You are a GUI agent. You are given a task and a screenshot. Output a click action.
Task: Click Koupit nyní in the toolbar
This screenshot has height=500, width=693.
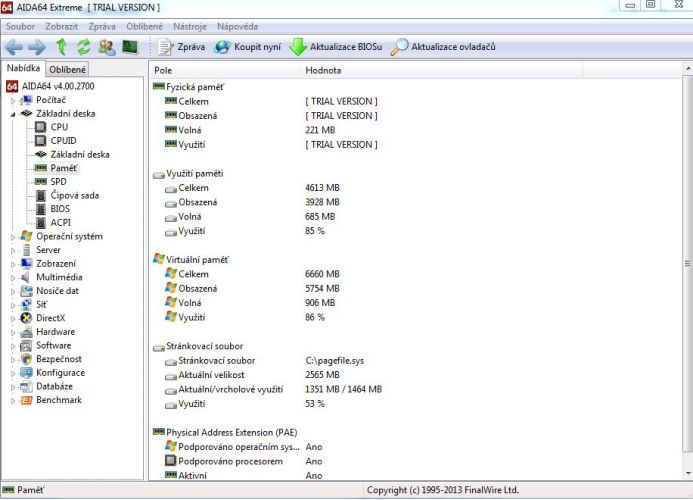click(248, 47)
